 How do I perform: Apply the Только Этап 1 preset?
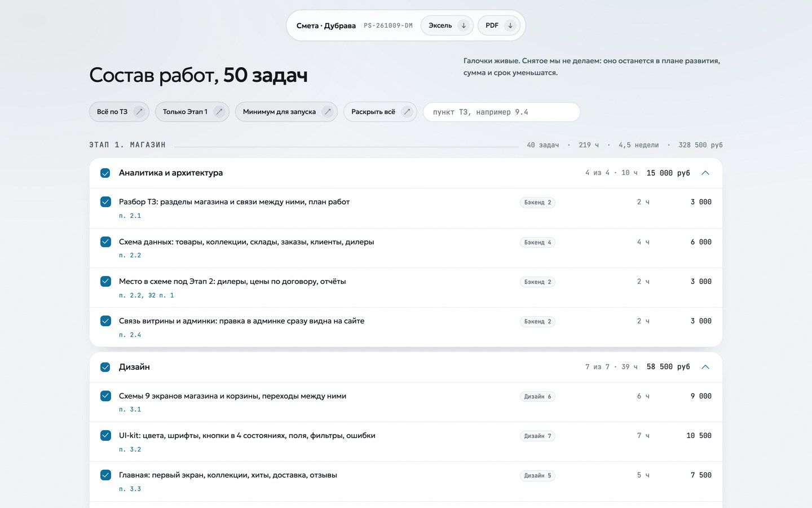tap(192, 112)
